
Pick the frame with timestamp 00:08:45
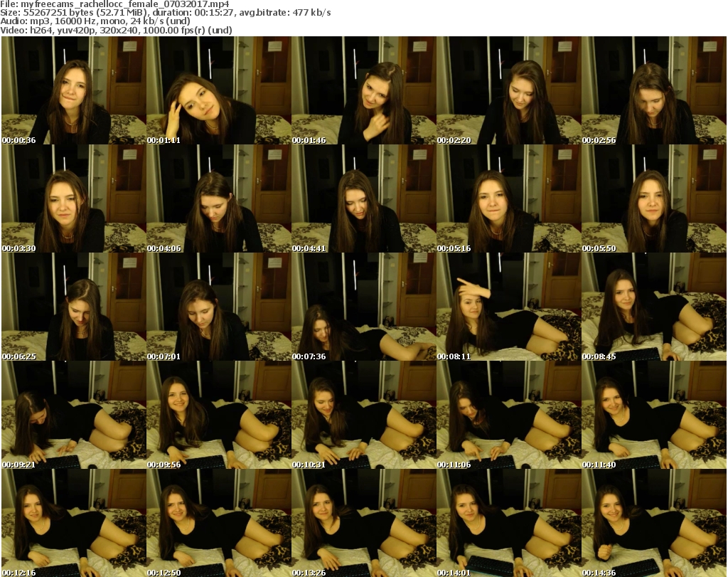pos(654,307)
